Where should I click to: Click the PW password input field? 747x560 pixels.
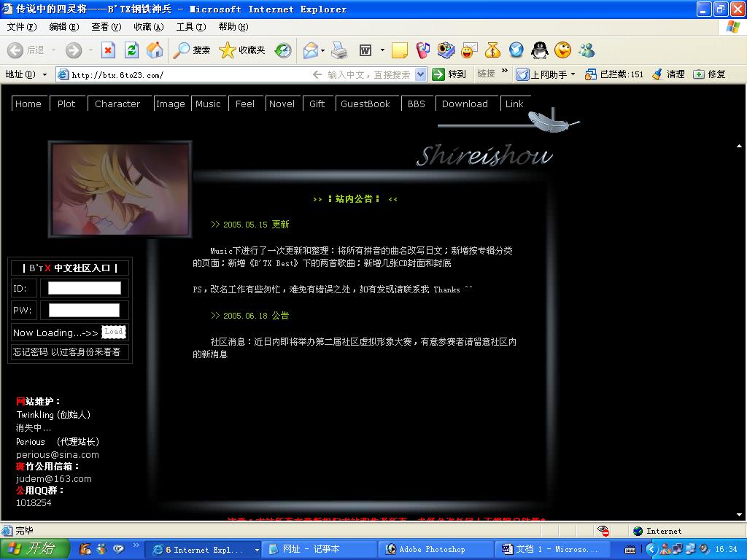coord(84,310)
